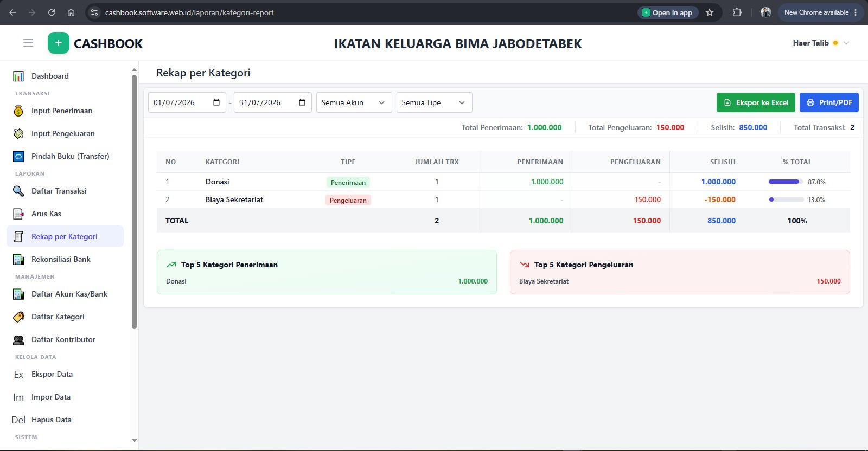Open the Semua Akun dropdown

(x=354, y=102)
